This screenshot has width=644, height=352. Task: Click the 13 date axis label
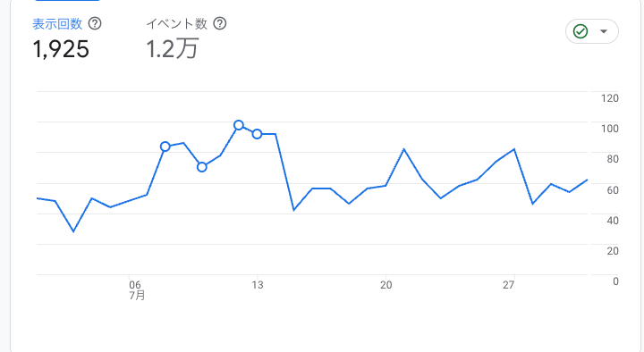click(257, 285)
